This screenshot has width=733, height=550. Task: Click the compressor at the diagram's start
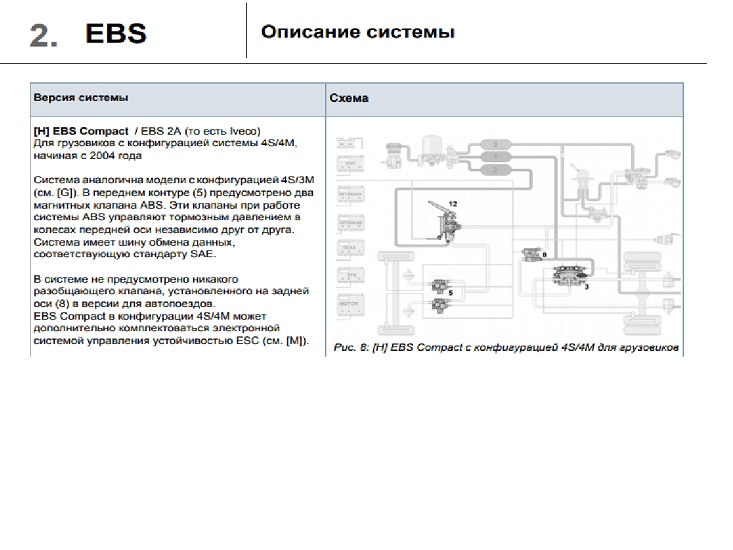click(x=394, y=156)
